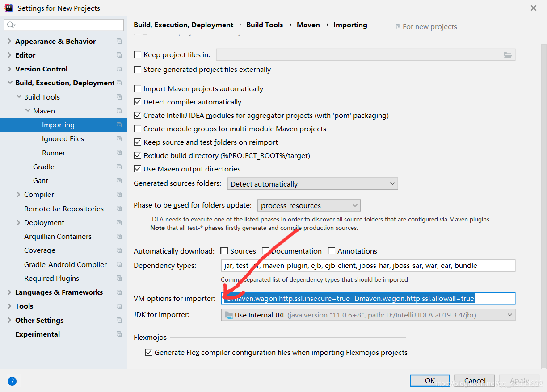Expand Languages & Frameworks section
The height and width of the screenshot is (392, 547).
tap(9, 292)
